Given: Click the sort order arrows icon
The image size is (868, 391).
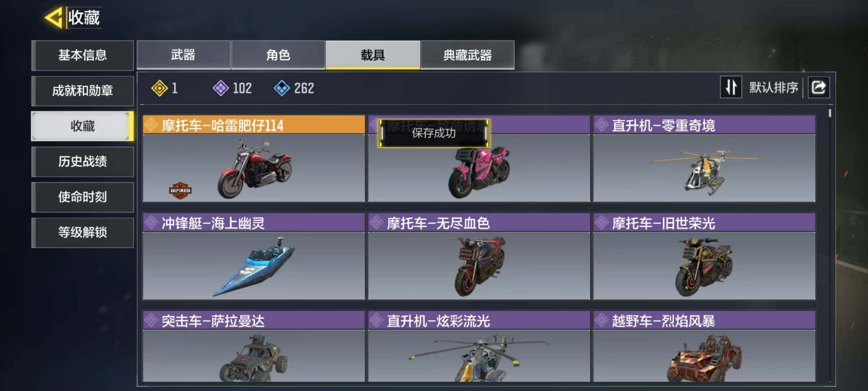Looking at the screenshot, I should point(731,87).
